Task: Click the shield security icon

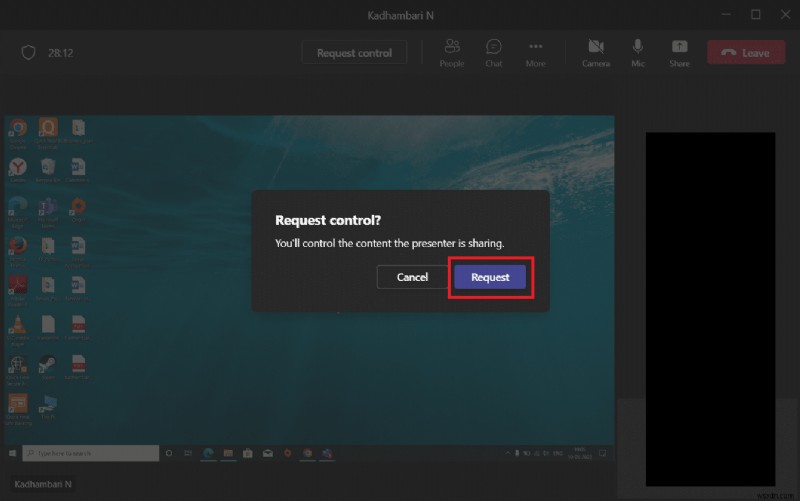Action: 29,52
